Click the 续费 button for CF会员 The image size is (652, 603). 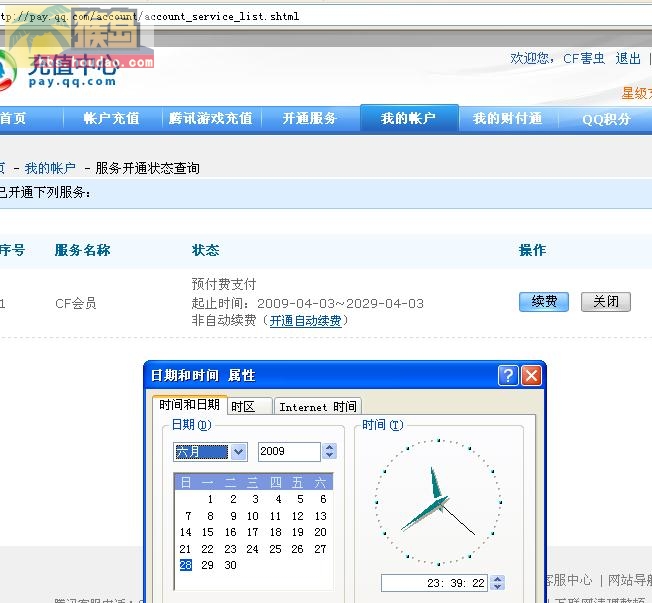[544, 302]
